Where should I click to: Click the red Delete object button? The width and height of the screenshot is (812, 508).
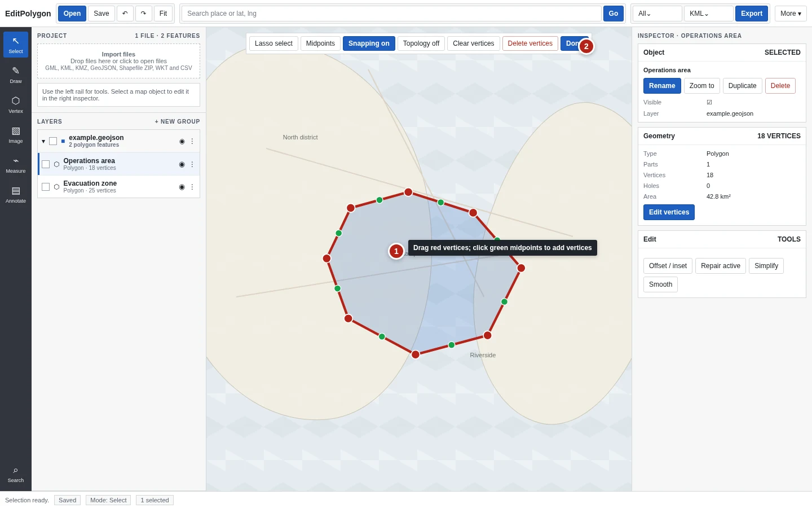coord(780,86)
